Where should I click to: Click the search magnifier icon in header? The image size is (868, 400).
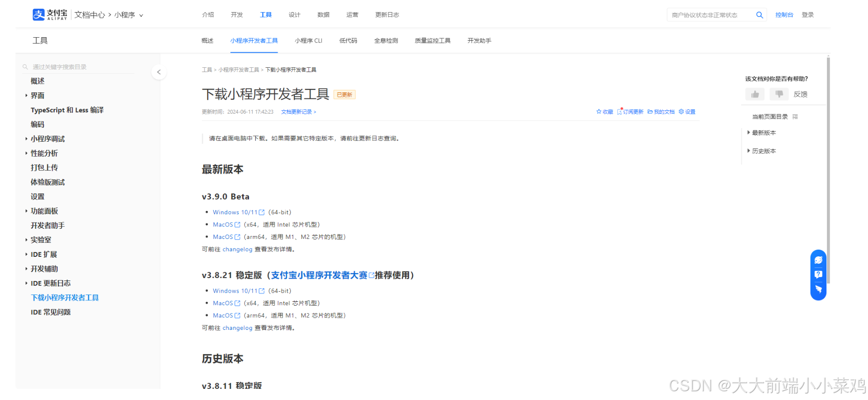(x=759, y=15)
